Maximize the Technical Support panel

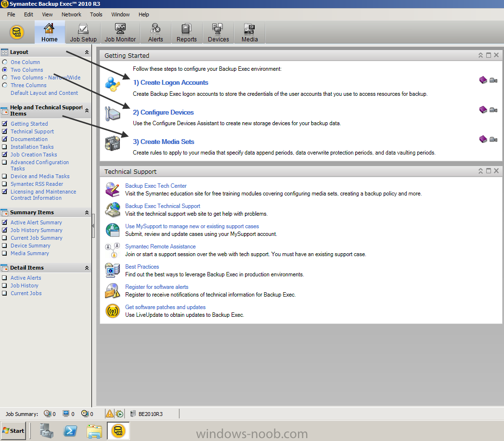tap(489, 171)
